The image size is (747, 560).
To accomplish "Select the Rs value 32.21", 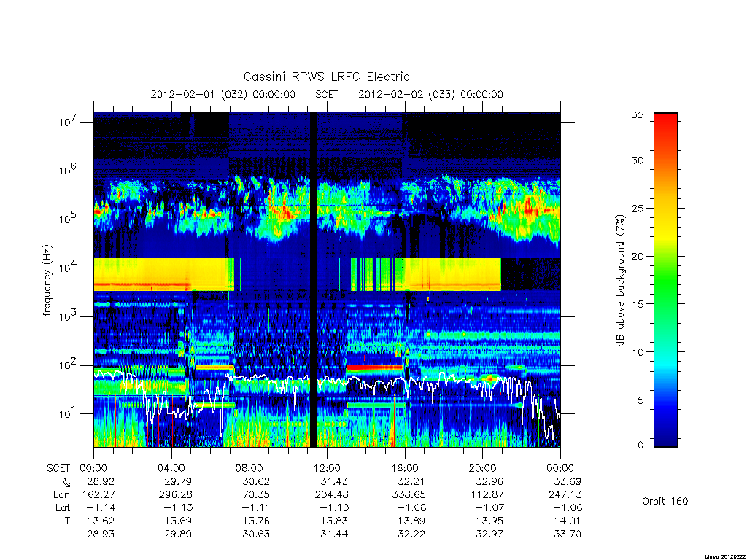I will [411, 481].
